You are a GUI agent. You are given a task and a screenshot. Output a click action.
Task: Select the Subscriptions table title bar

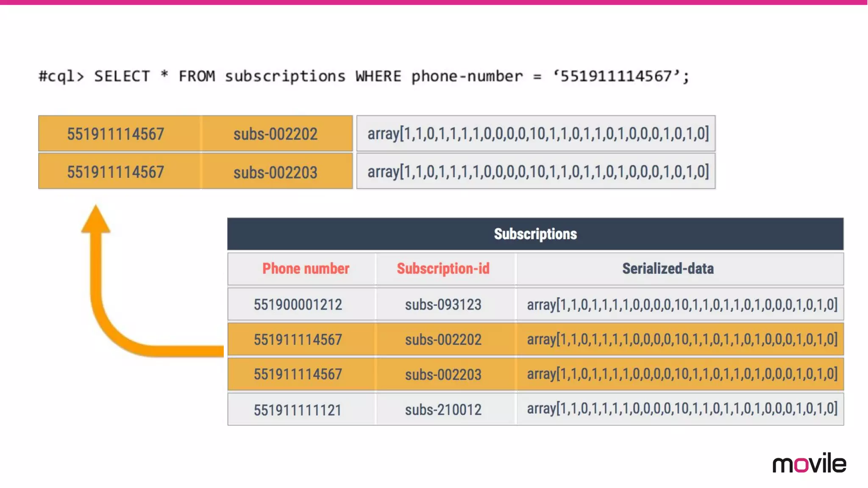535,234
